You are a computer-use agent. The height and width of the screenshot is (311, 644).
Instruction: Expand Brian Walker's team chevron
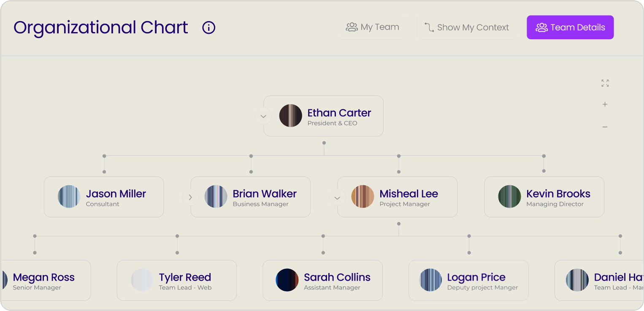pyautogui.click(x=190, y=197)
